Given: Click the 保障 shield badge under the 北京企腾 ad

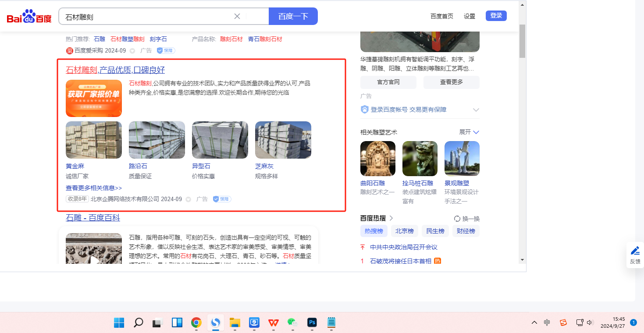Looking at the screenshot, I should (222, 199).
